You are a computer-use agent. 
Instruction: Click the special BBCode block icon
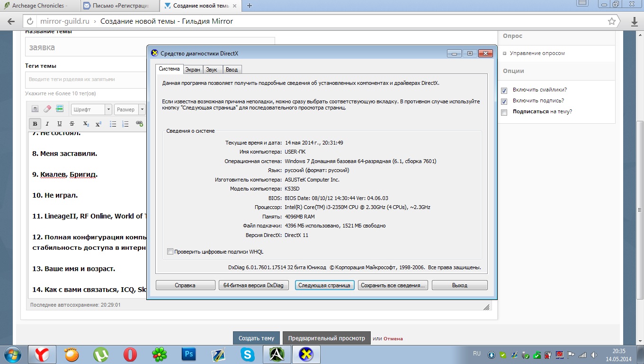click(60, 109)
